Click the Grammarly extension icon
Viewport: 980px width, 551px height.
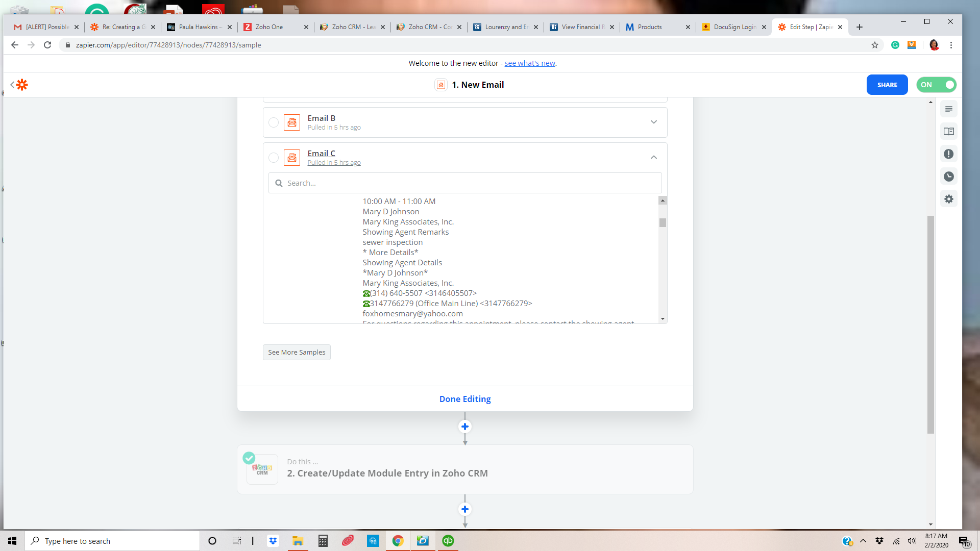[x=895, y=45]
